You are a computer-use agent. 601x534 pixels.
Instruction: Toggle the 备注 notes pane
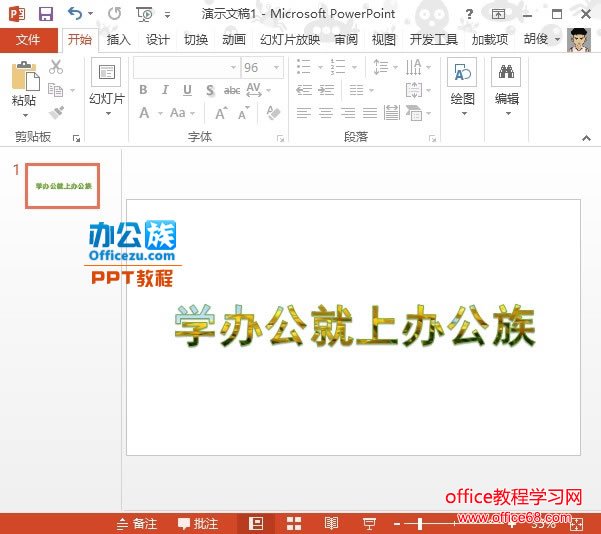tap(137, 524)
